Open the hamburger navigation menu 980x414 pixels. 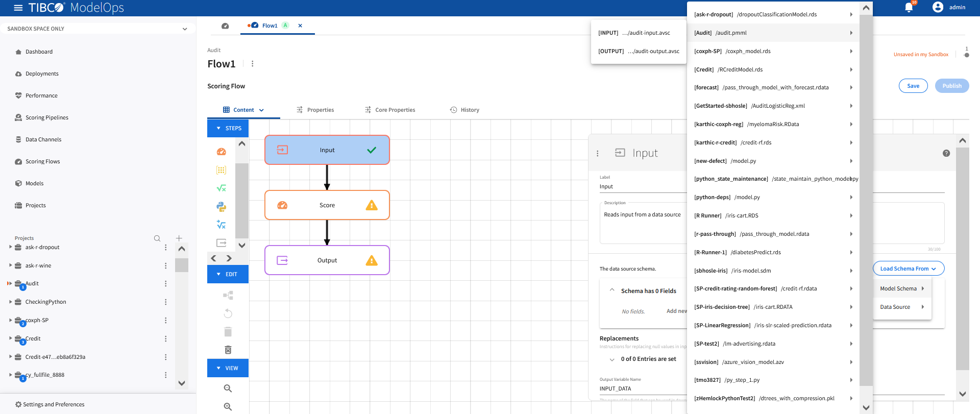coord(18,8)
